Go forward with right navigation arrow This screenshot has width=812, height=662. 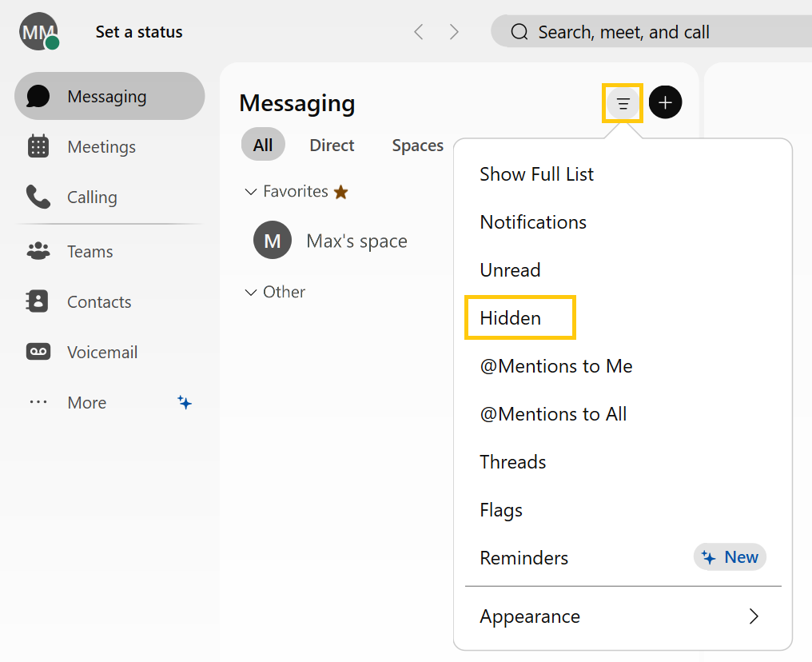(x=454, y=32)
